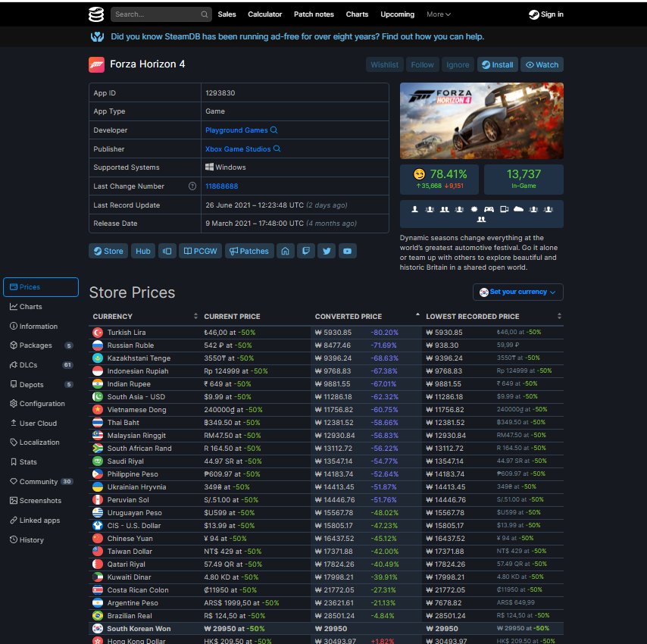
Task: Select the Packages sidebar tab
Action: click(41, 345)
